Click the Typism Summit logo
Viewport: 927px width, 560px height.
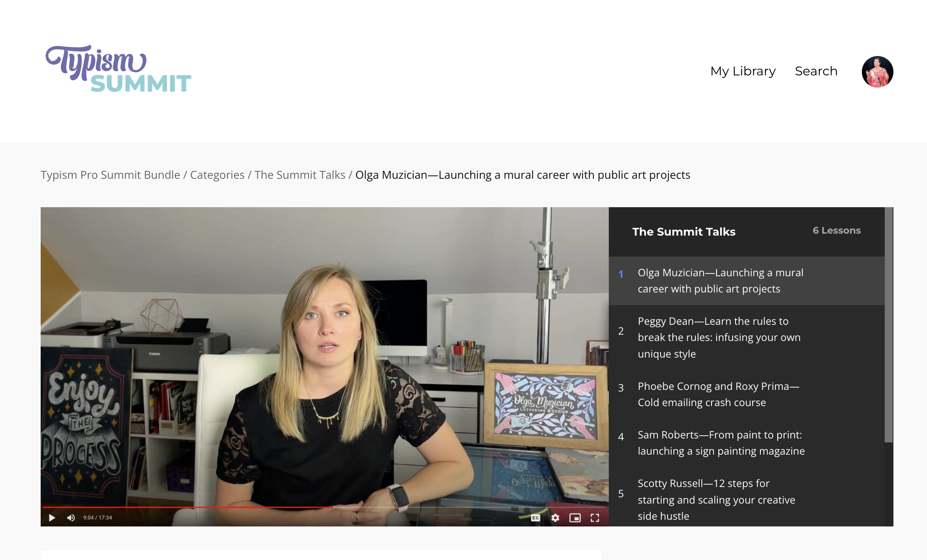pos(118,69)
